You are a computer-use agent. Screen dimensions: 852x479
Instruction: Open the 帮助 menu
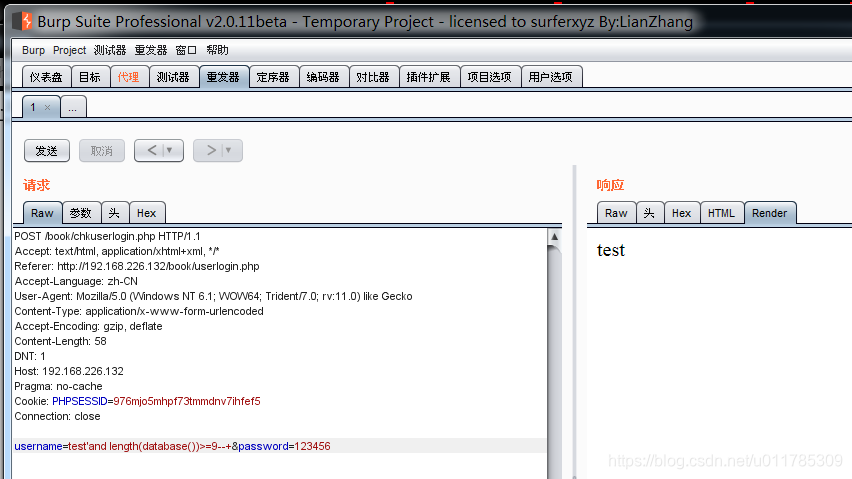217,50
